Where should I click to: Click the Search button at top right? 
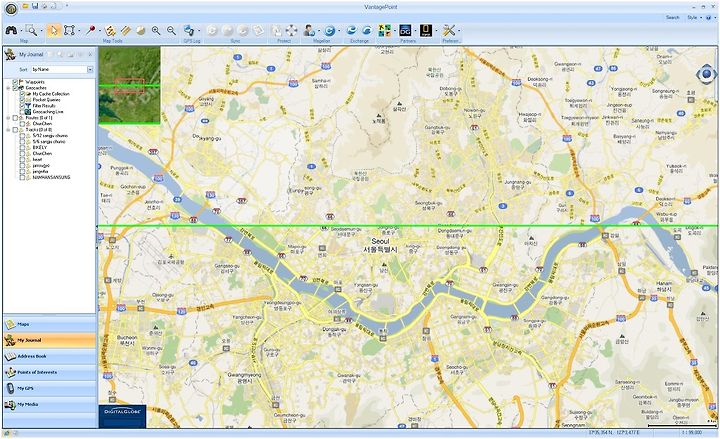coord(673,17)
